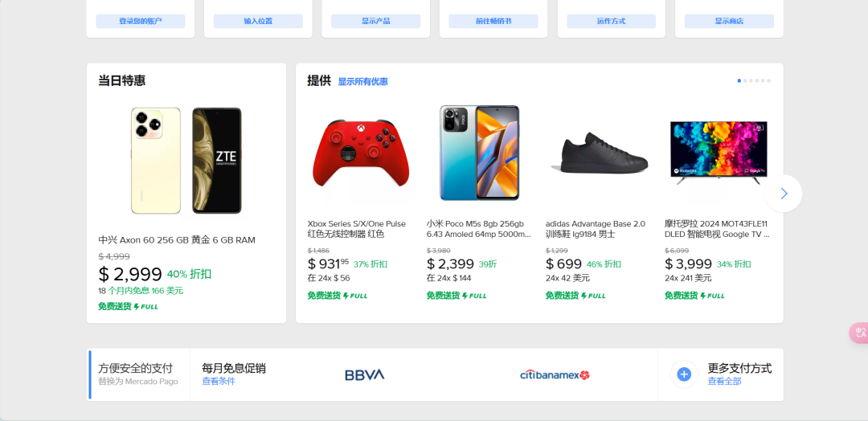
Task: Open the BBVA bank logo
Action: (364, 375)
